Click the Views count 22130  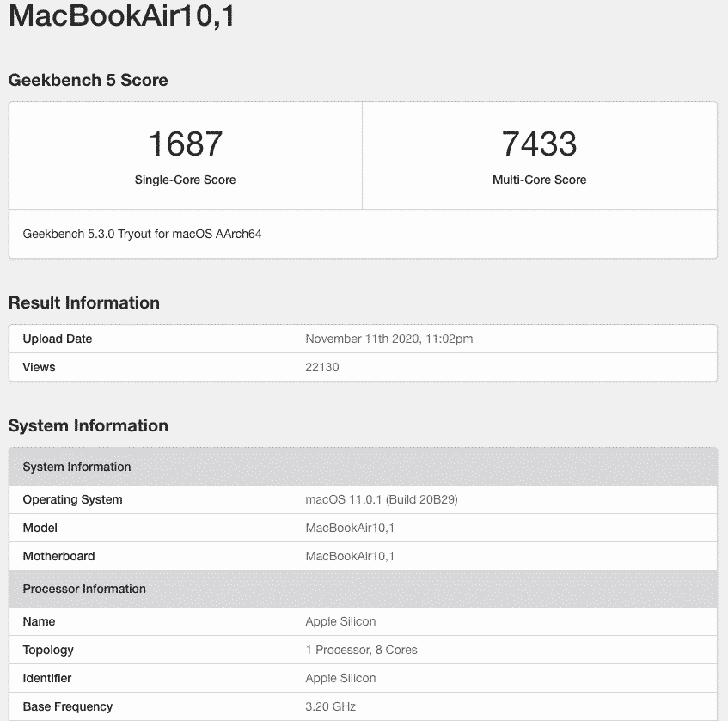322,367
